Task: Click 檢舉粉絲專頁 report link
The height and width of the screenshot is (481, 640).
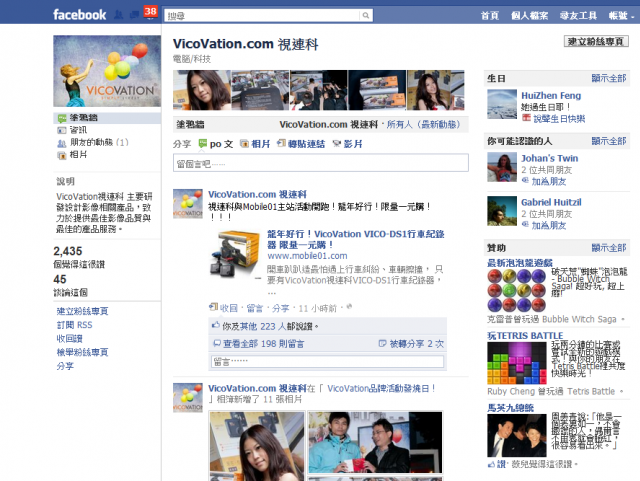Action: (x=82, y=352)
